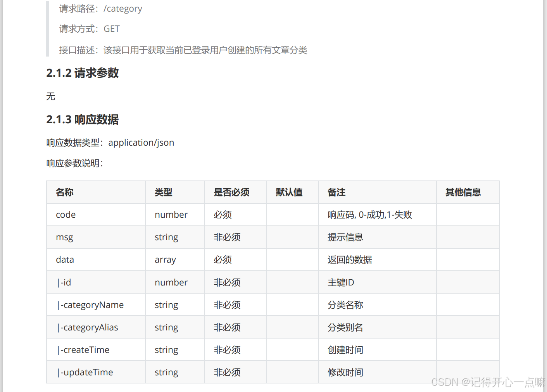Click the '响应参数说明' label
Image resolution: width=547 pixels, height=392 pixels.
[75, 163]
